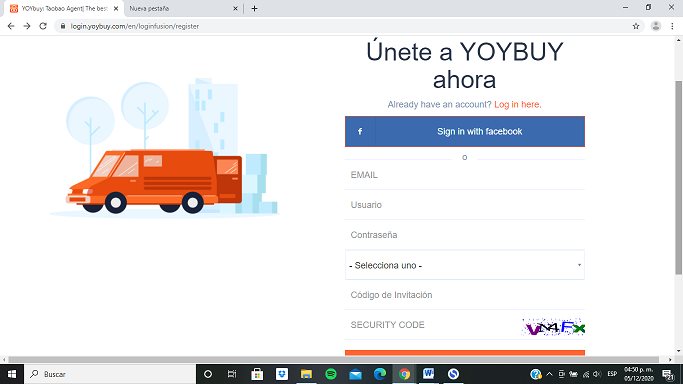Show hidden system tray icons

(549, 374)
